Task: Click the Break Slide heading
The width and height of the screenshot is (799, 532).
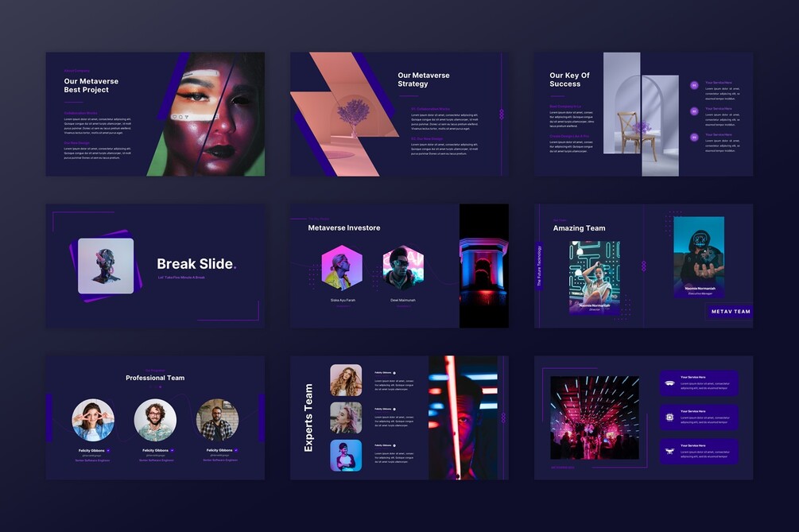Action: [x=196, y=264]
